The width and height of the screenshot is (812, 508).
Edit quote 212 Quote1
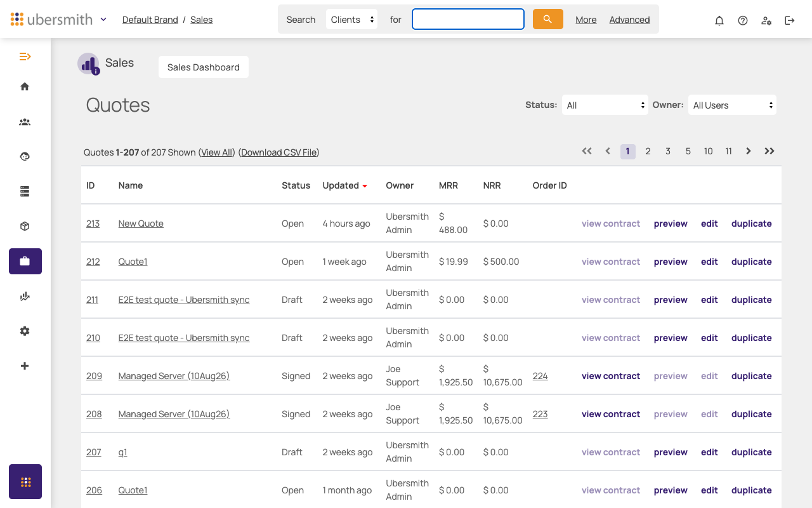(709, 262)
